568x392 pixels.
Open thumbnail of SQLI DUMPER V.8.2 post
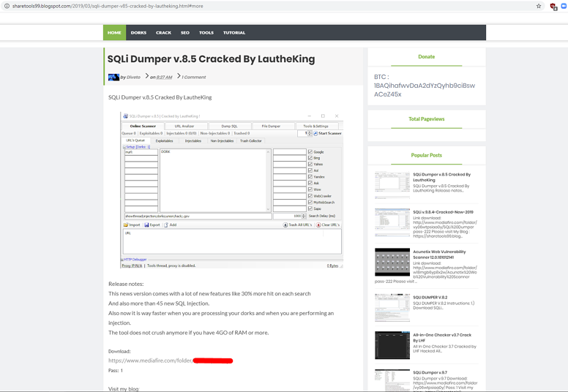pyautogui.click(x=392, y=307)
